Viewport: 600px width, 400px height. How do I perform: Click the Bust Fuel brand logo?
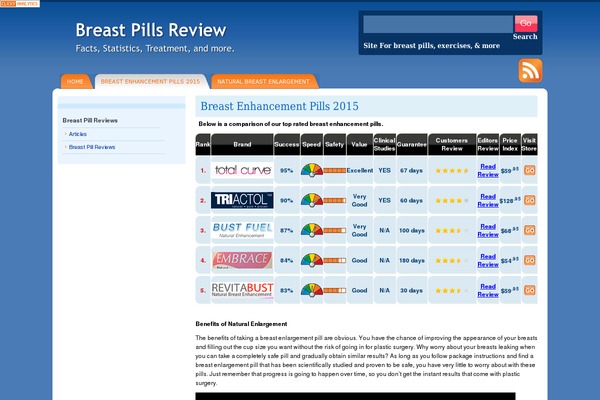point(242,230)
